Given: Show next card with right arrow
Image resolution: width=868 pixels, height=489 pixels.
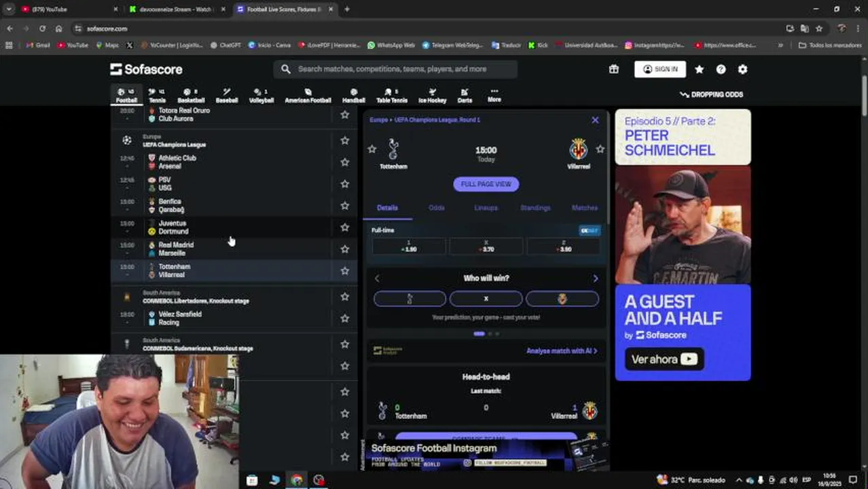Looking at the screenshot, I should coord(595,278).
